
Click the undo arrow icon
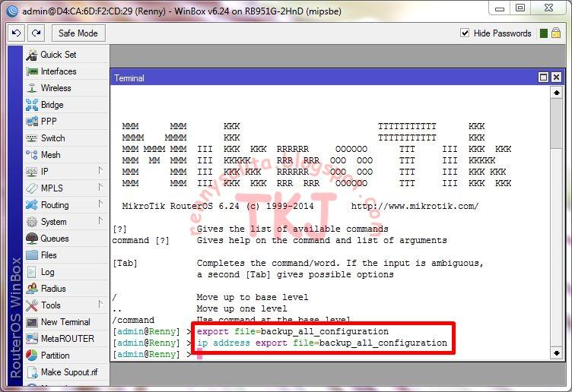(x=17, y=33)
